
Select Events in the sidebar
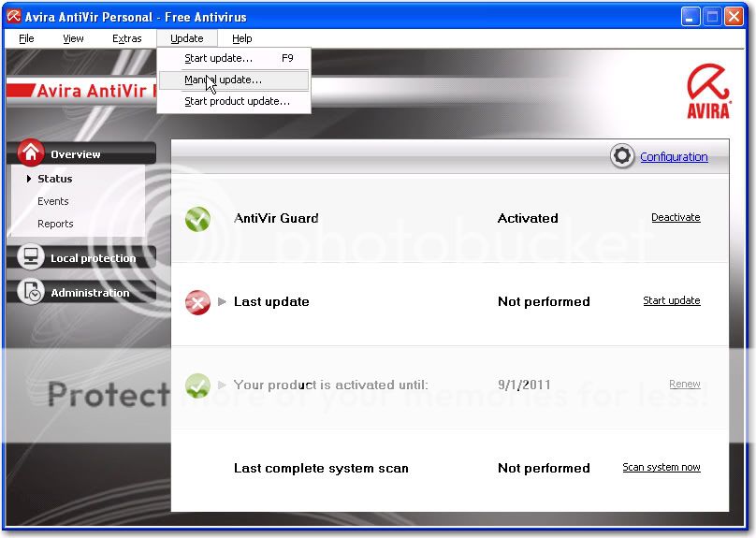pyautogui.click(x=53, y=201)
